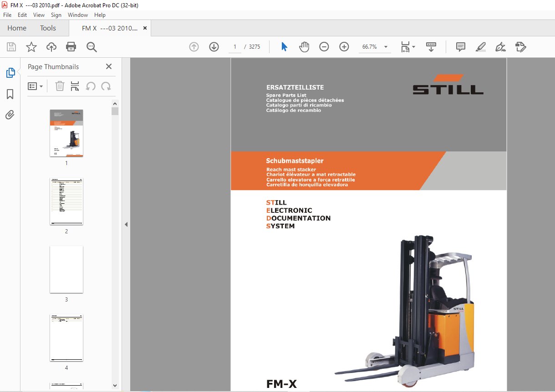The image size is (555, 392).
Task: Click 'Spare Parts List' text
Action: coord(286,95)
